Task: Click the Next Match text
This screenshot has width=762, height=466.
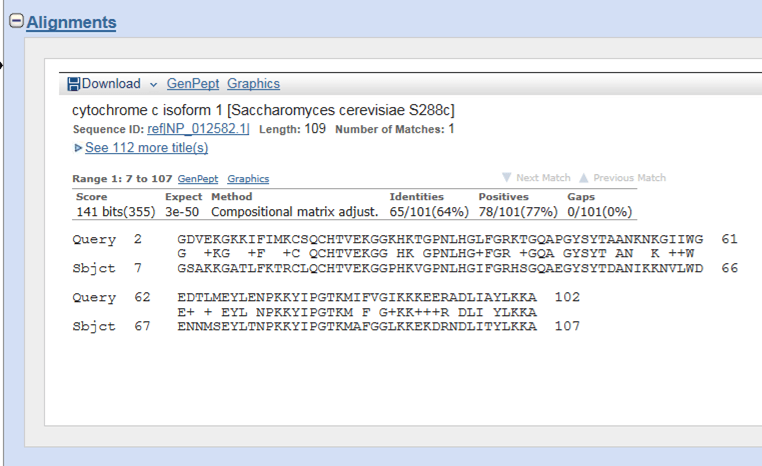Action: pos(543,178)
